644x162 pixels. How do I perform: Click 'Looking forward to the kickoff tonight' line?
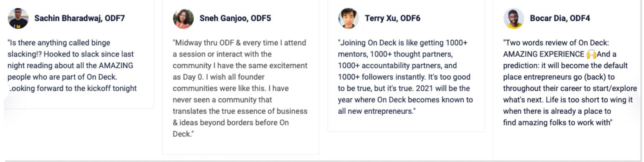pos(72,88)
